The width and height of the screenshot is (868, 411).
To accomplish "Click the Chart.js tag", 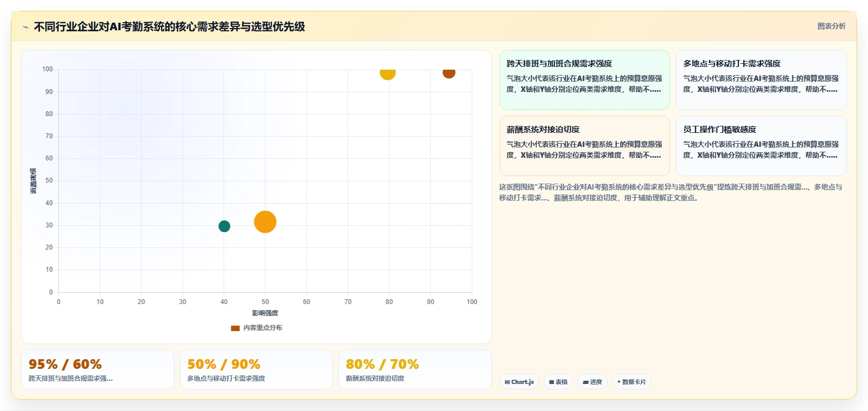I will [519, 382].
